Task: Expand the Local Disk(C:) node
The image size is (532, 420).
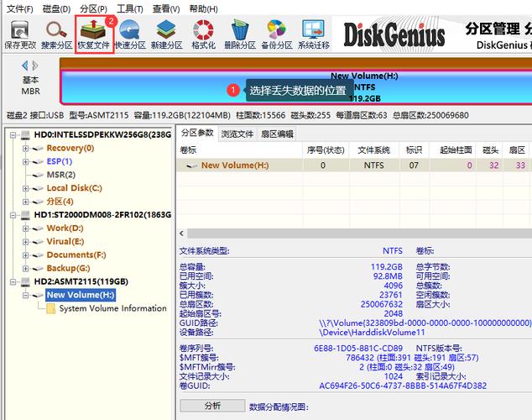Action: tap(25, 188)
